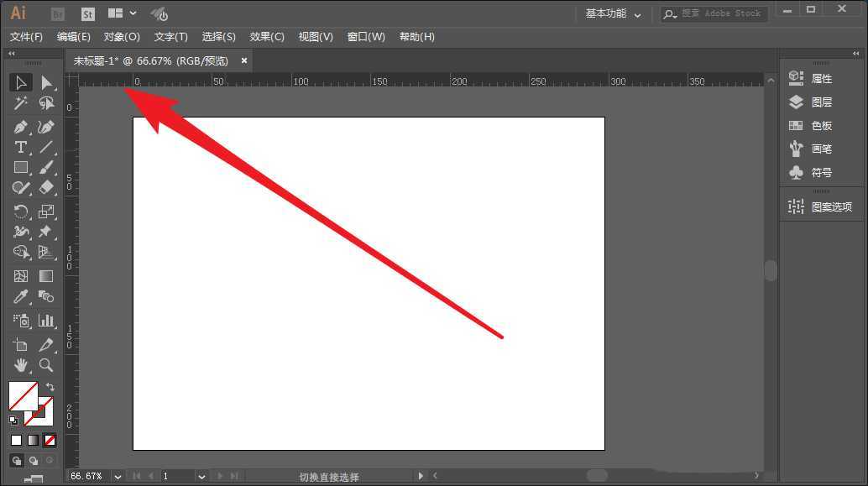Image resolution: width=868 pixels, height=486 pixels.
Task: Open the 符号 Symbols panel
Action: click(819, 172)
